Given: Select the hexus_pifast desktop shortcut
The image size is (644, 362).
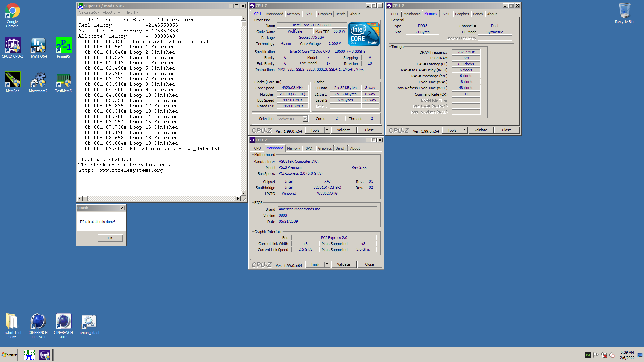Looking at the screenshot, I should tap(89, 324).
